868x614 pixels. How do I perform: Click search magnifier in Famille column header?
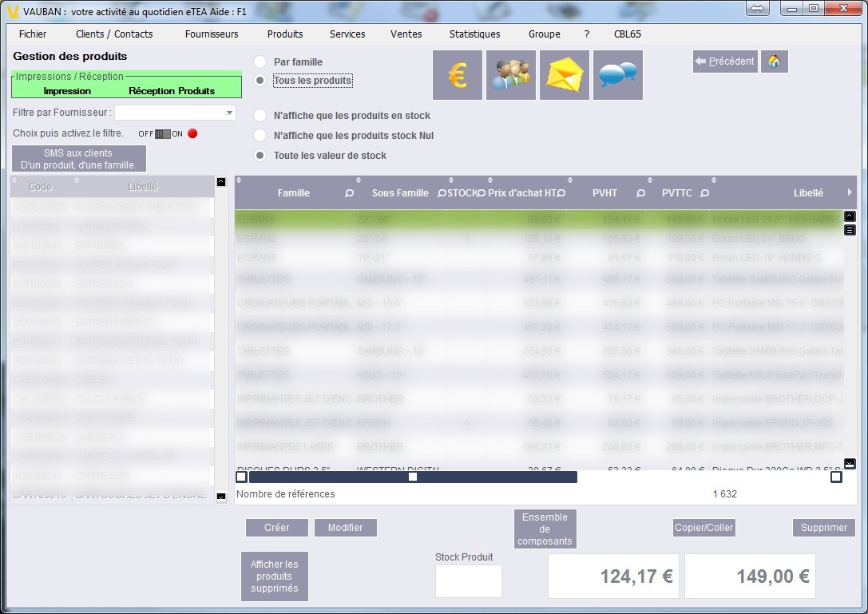click(x=350, y=193)
